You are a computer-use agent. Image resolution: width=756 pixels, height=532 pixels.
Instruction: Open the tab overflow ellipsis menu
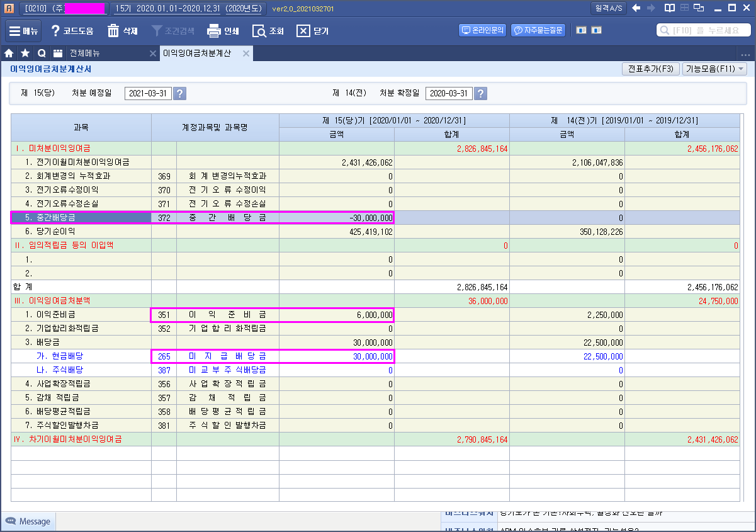(x=747, y=54)
